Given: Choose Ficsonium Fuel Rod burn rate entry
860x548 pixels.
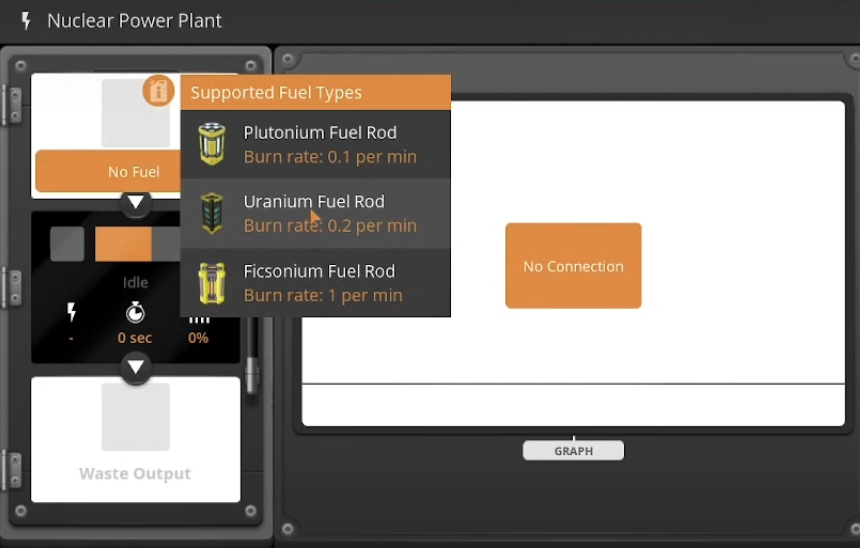Looking at the screenshot, I should pos(323,295).
